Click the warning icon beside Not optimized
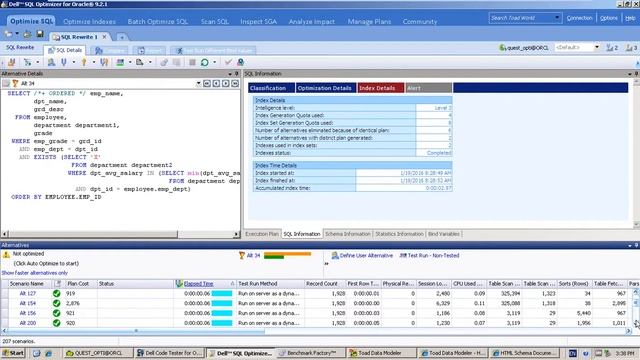The height and width of the screenshot is (360, 640). click(6, 255)
